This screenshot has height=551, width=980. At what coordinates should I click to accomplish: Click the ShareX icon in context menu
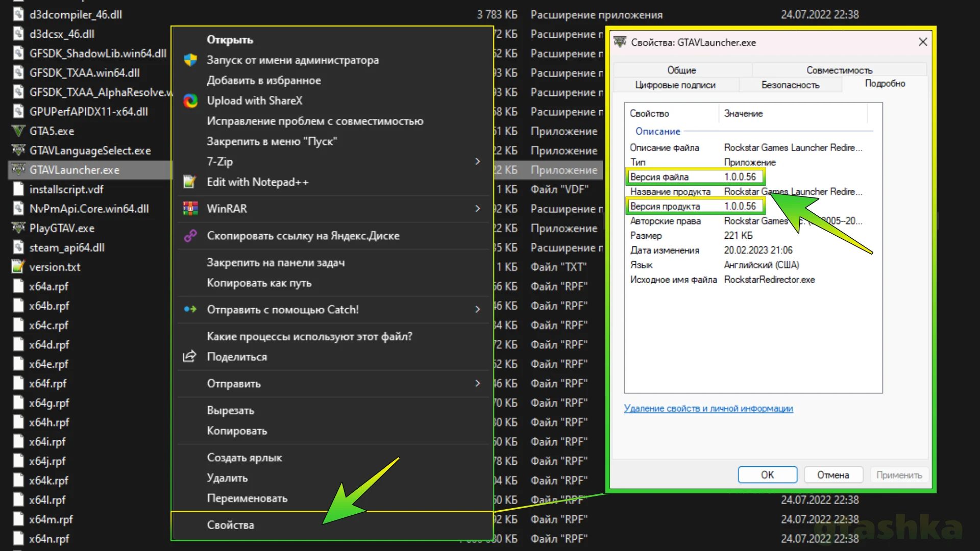click(190, 101)
